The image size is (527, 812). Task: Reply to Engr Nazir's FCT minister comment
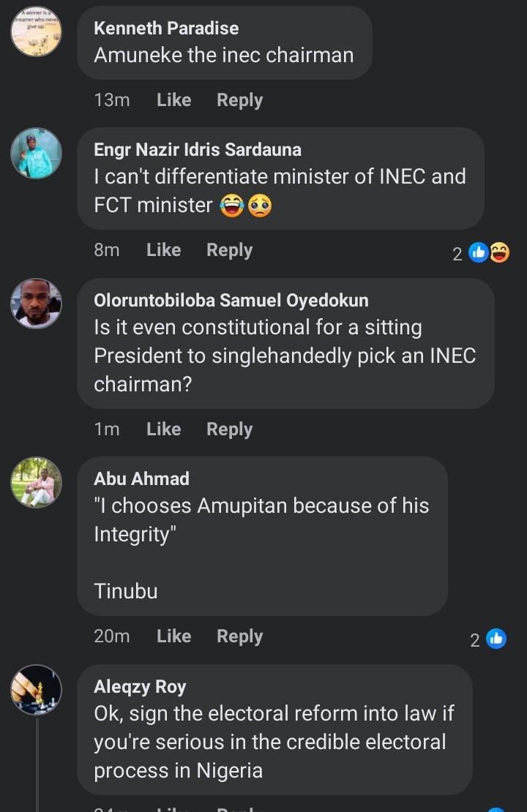[x=229, y=250]
